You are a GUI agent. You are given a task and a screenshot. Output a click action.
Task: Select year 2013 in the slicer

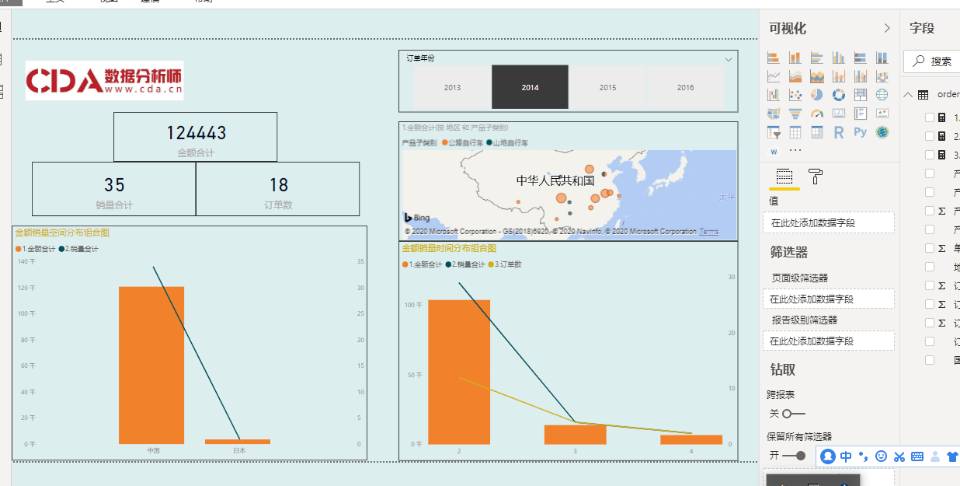point(452,87)
